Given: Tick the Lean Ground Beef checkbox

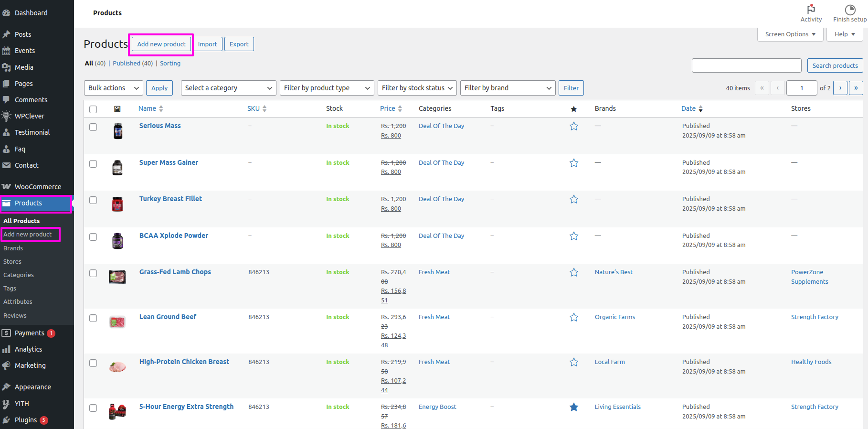Looking at the screenshot, I should pos(93,318).
